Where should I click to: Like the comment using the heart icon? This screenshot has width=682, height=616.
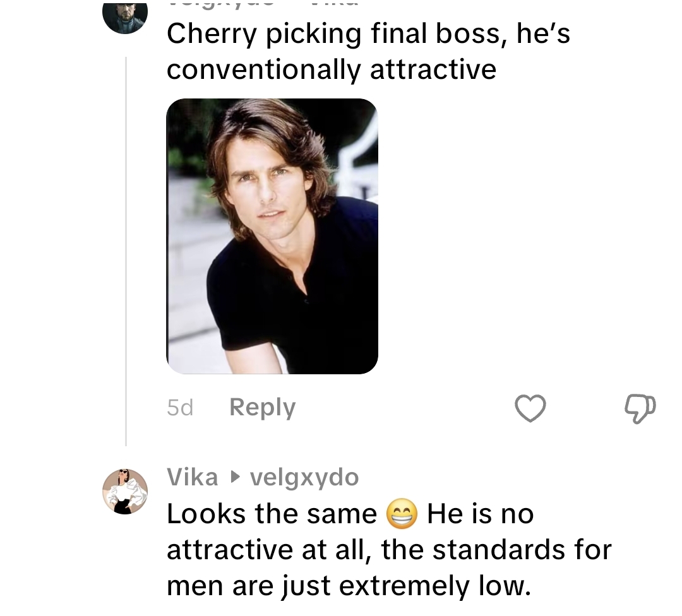530,408
